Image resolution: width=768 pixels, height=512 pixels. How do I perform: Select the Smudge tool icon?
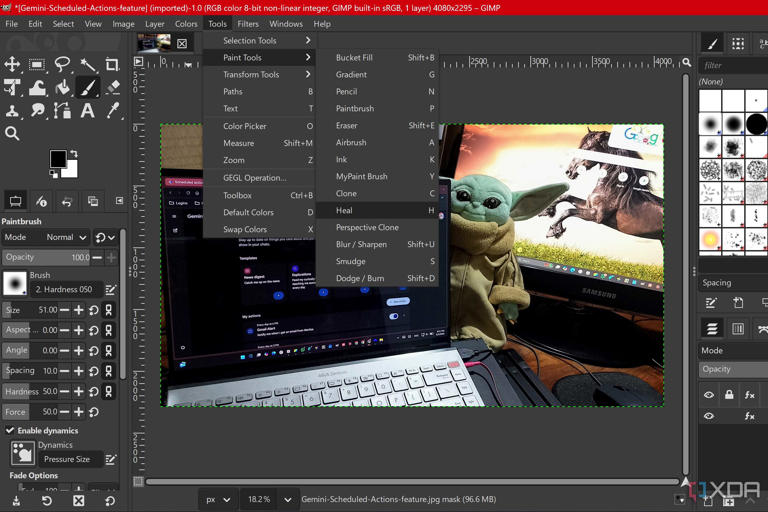coord(37,111)
